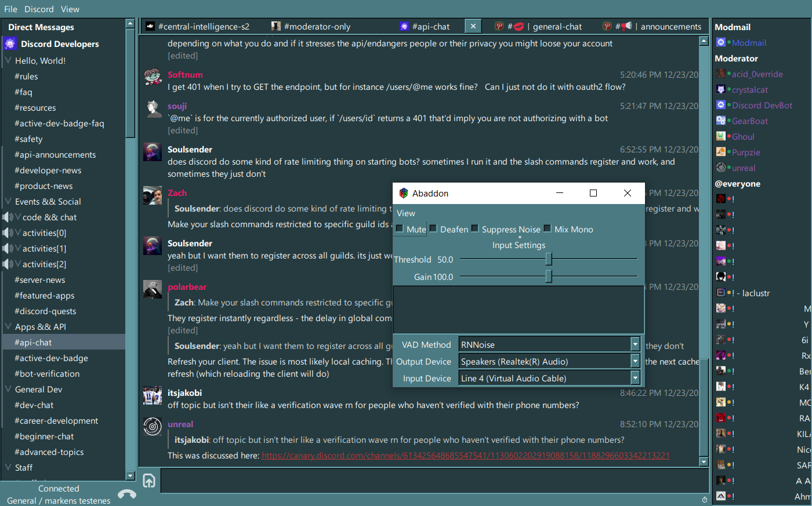Switch to the #moderator-only tab
This screenshot has width=812, height=506.
(311, 26)
